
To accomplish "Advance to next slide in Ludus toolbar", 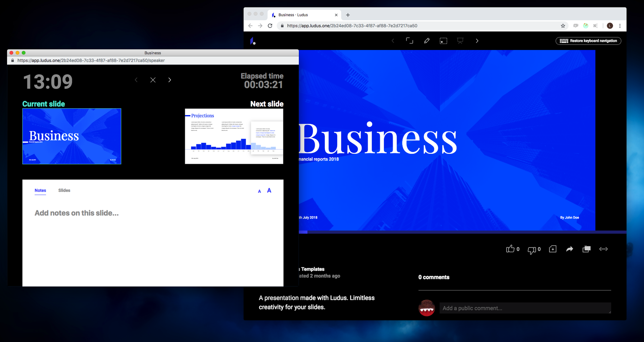I will (x=477, y=41).
